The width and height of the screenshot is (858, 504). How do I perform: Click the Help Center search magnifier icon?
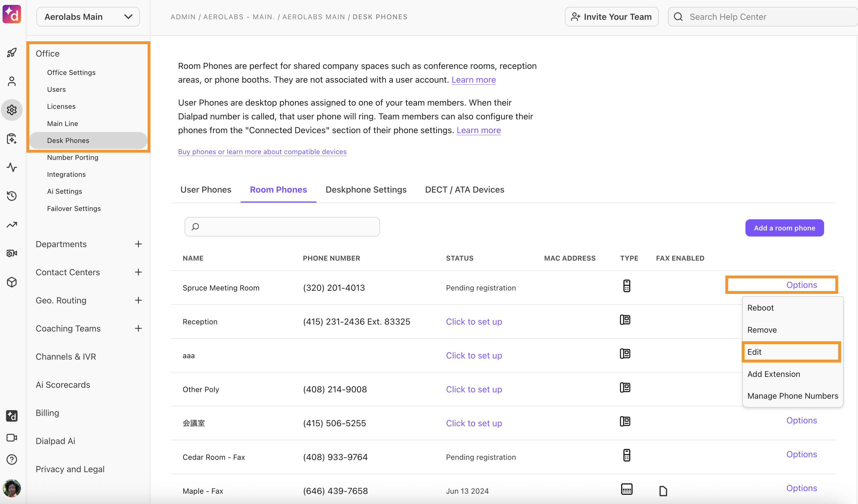pyautogui.click(x=678, y=17)
